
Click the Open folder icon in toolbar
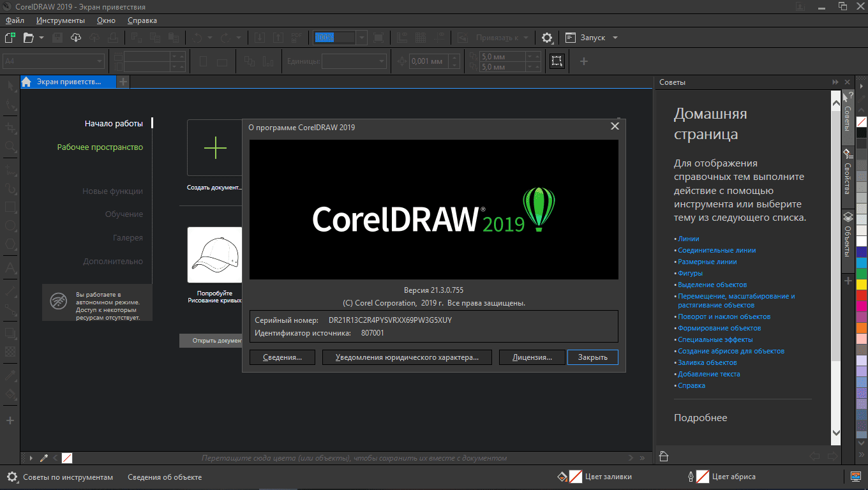click(x=28, y=38)
